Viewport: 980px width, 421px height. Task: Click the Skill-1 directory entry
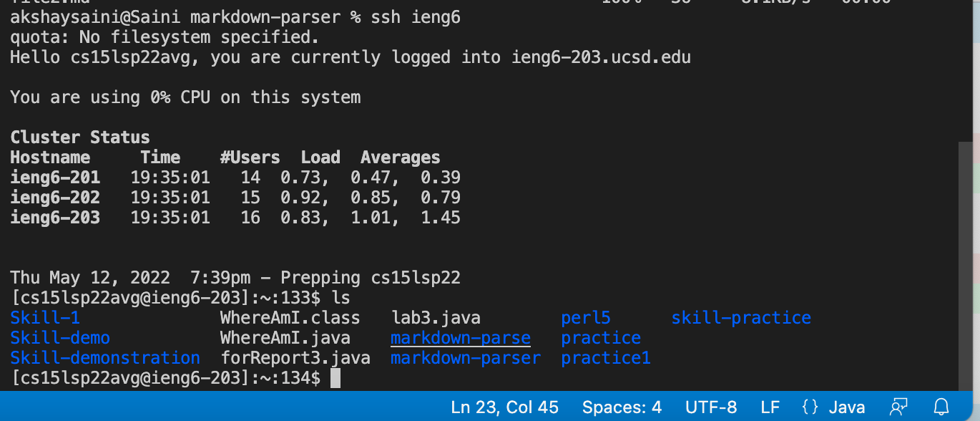click(44, 317)
